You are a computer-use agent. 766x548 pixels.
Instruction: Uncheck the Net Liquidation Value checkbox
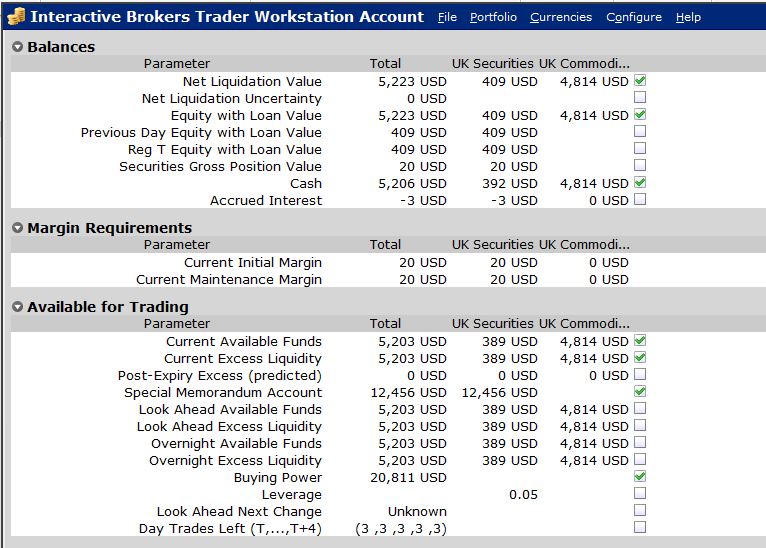639,81
